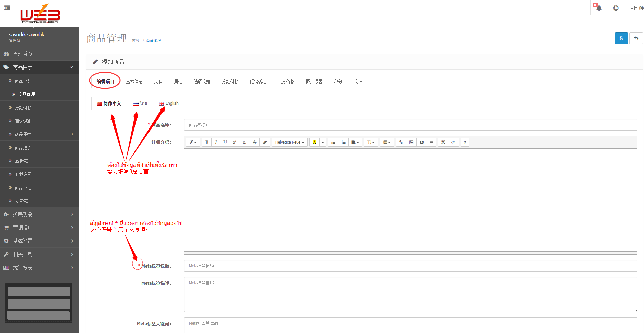This screenshot has height=333, width=644.
Task: Select the 编辑项目 tab
Action: pos(105,82)
